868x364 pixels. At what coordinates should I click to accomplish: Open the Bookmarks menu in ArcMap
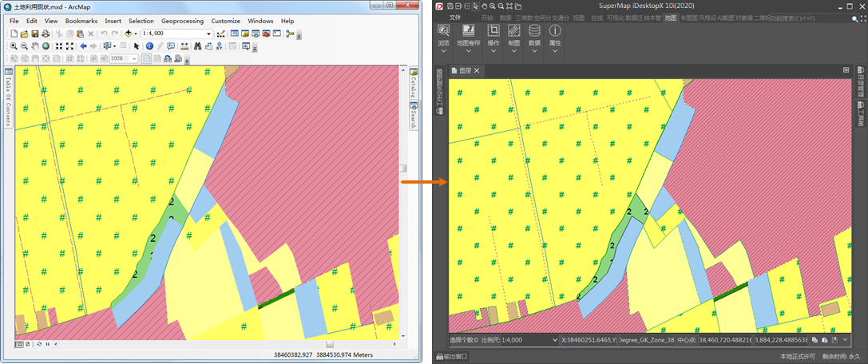coord(81,21)
